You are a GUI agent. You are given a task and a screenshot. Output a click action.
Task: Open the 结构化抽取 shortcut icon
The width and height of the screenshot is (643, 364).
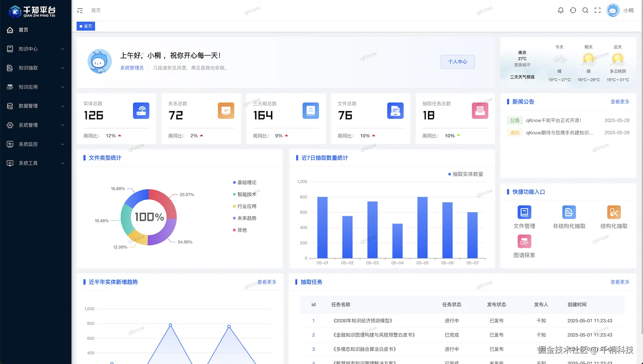614,212
